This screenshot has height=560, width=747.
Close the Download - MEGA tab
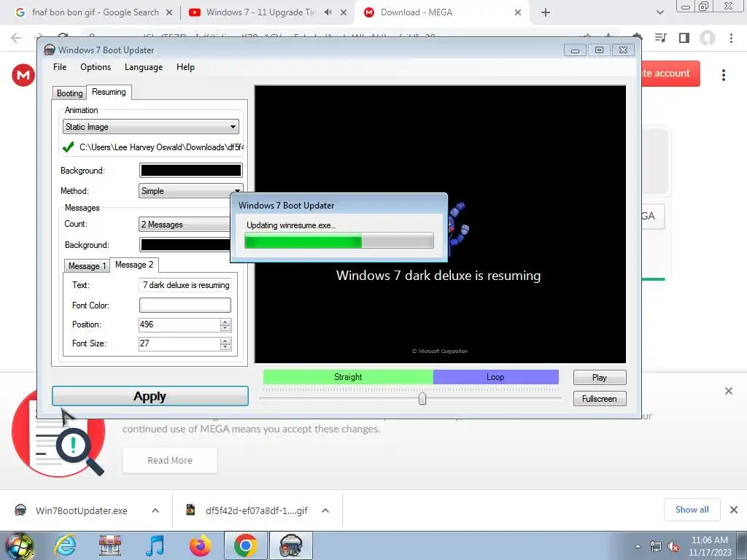(x=518, y=13)
